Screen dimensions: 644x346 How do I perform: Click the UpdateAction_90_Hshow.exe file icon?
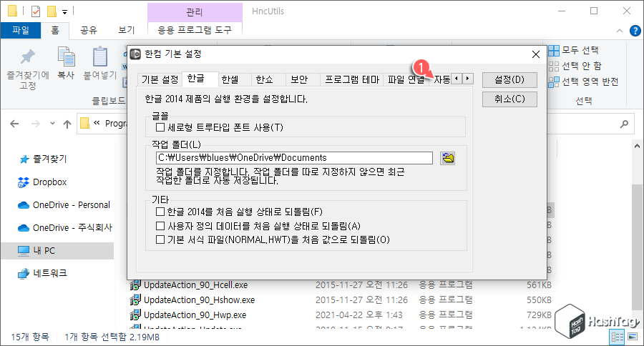[x=135, y=300]
